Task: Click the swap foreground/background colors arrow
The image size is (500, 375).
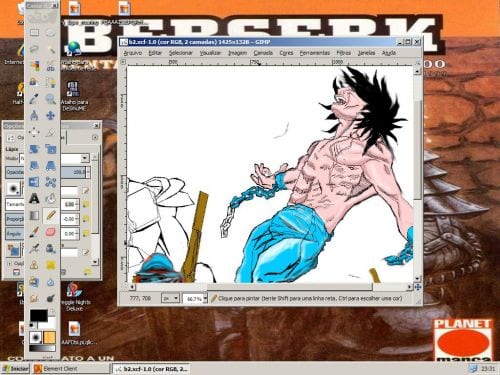Action: 52,312
